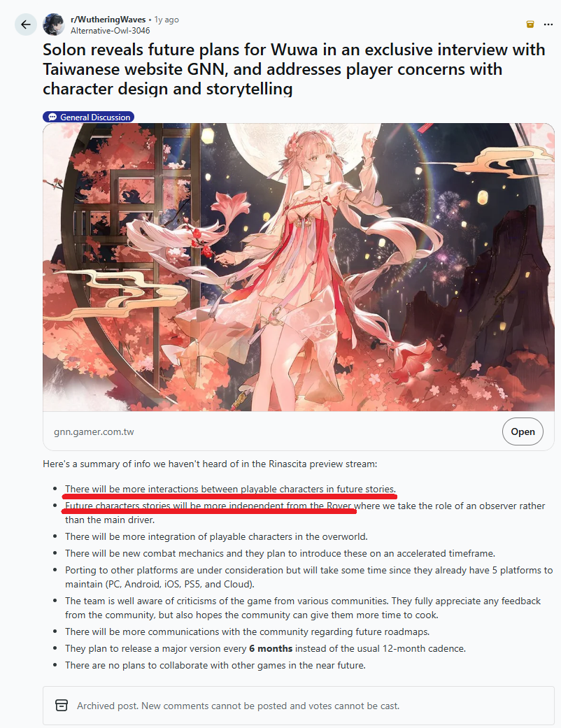This screenshot has width=561, height=728.
Task: Click the archive icon in the archived notice
Action: point(62,705)
